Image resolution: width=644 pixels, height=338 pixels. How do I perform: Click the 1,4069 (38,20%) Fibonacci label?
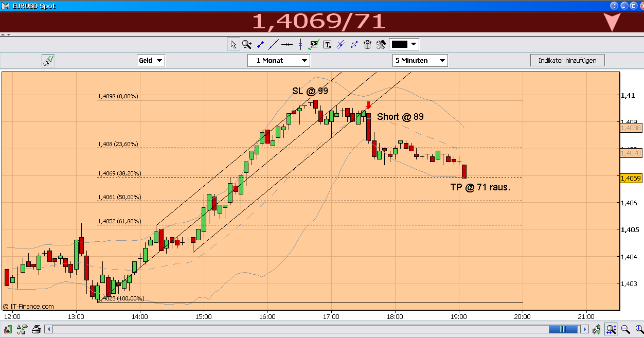pyautogui.click(x=119, y=173)
